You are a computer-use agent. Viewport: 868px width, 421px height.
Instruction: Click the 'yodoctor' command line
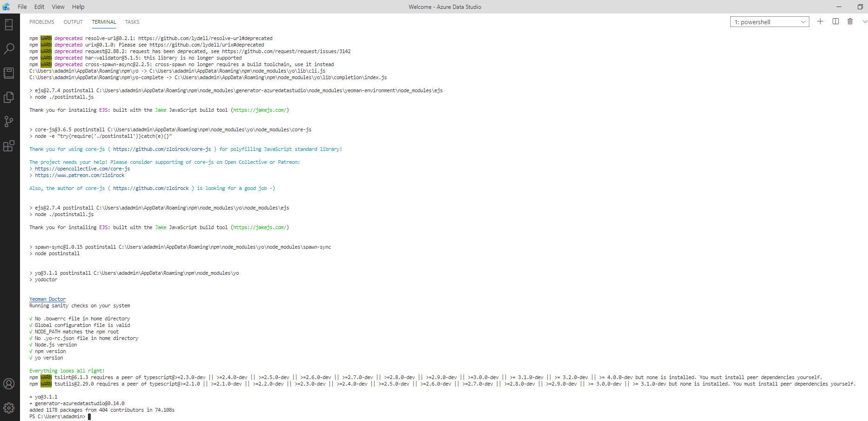[x=43, y=279]
